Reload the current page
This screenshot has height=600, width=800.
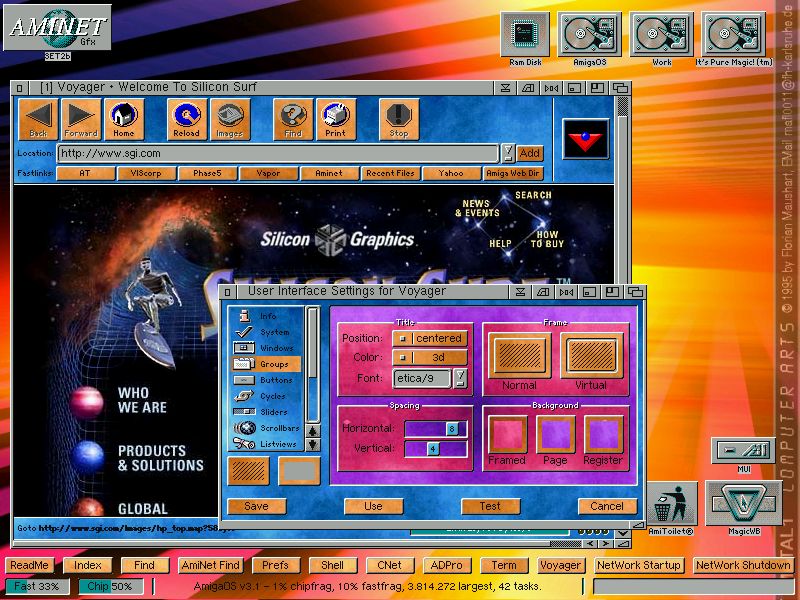pos(186,119)
